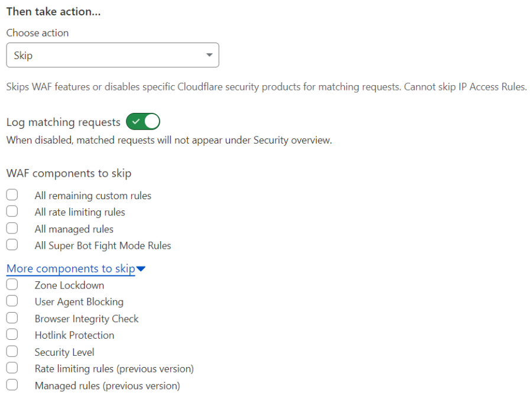This screenshot has height=396, width=532.
Task: Click the More components to skip link
Action: tap(70, 268)
